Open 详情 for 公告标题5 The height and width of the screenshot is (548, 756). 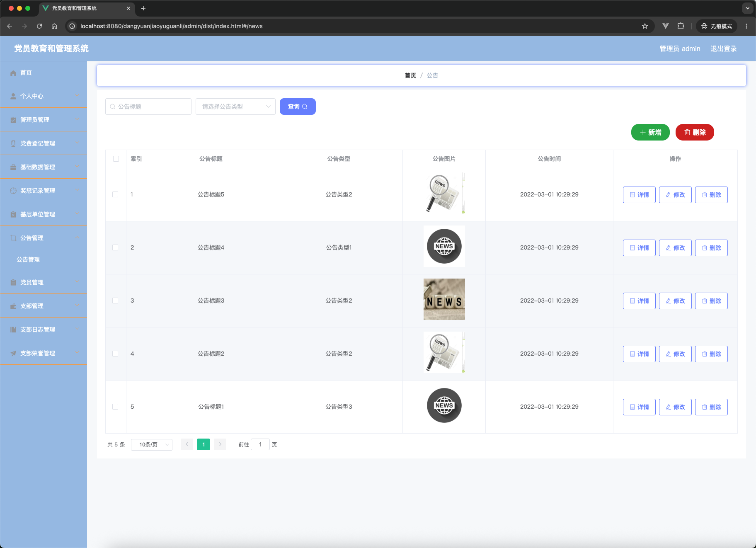click(639, 195)
